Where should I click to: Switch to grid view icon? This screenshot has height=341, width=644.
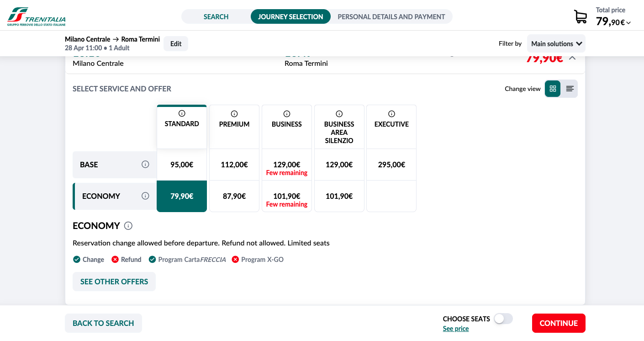click(553, 89)
